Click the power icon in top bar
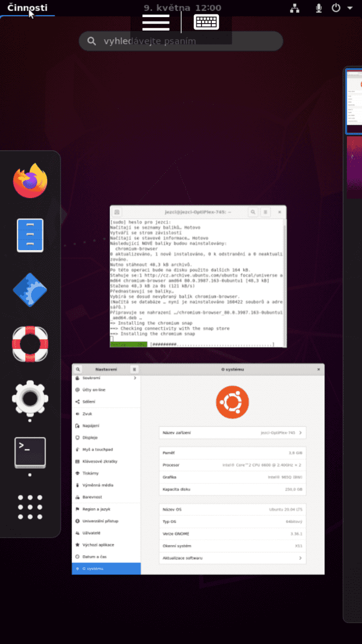Screen dimensions: 362x644 click(x=336, y=8)
